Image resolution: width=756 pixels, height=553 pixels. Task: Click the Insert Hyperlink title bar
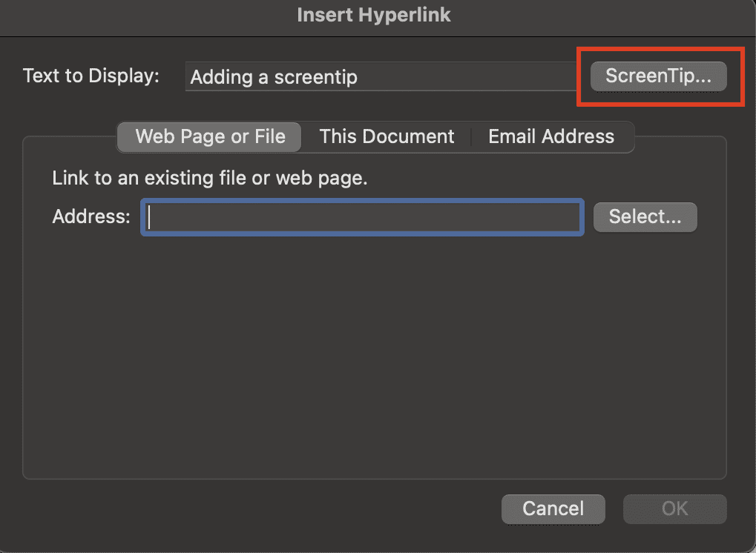(374, 14)
